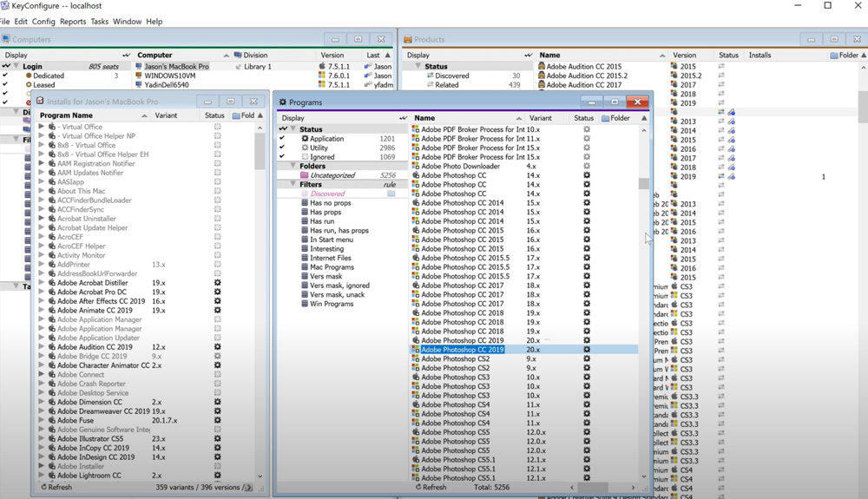
Task: Uncheck Application in Programs Status
Action: point(282,138)
